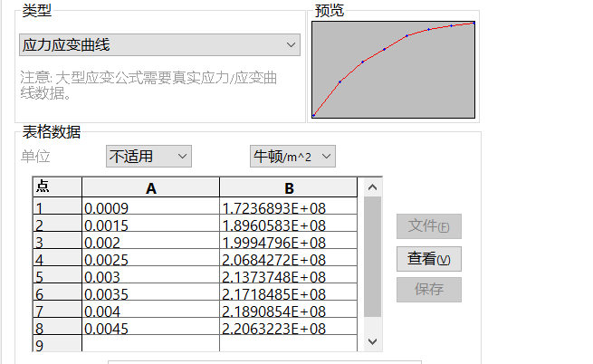
Task: Click empty column A cell in row 9
Action: pyautogui.click(x=150, y=345)
